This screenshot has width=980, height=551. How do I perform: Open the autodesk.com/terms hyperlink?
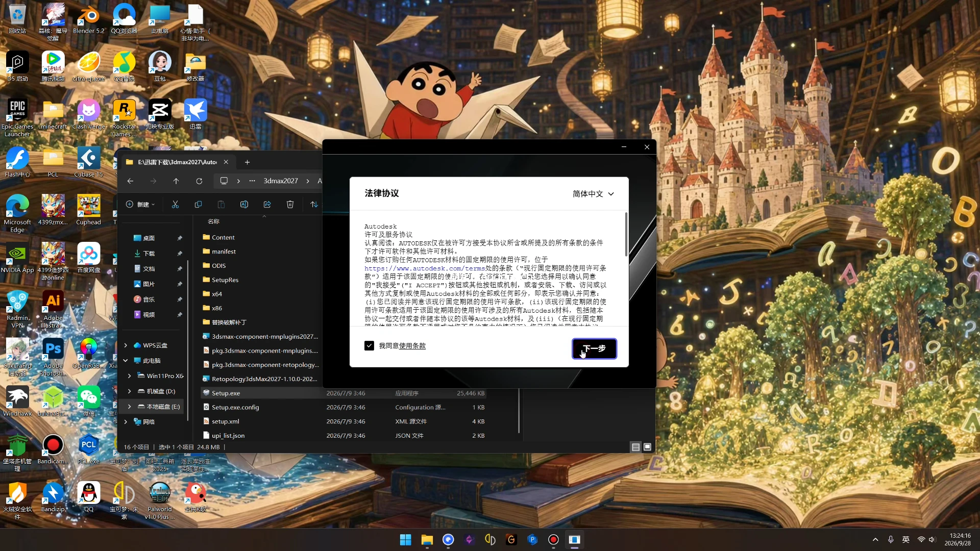point(425,268)
